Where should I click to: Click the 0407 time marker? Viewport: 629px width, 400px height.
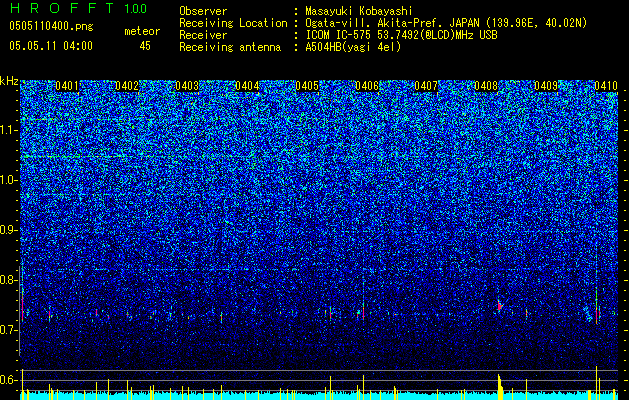click(426, 86)
